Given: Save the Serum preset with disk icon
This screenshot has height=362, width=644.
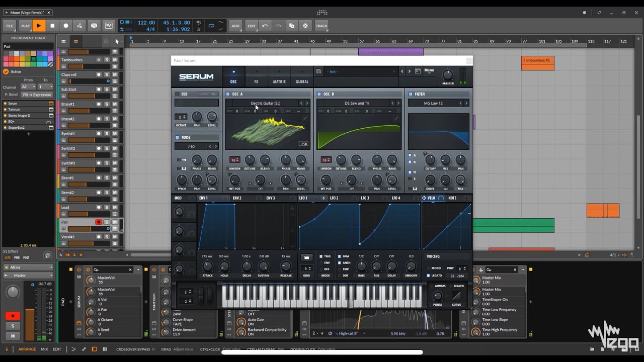Looking at the screenshot, I should (318, 71).
